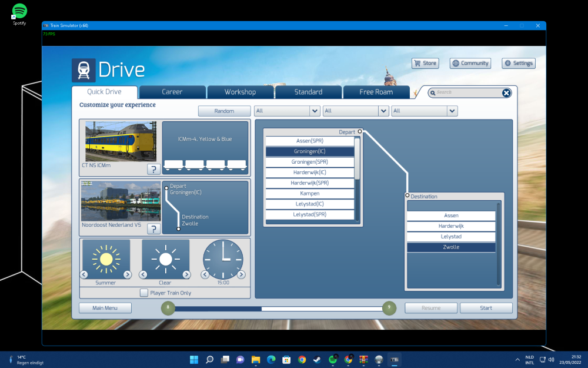Click the Random button
588x368 pixels.
224,111
